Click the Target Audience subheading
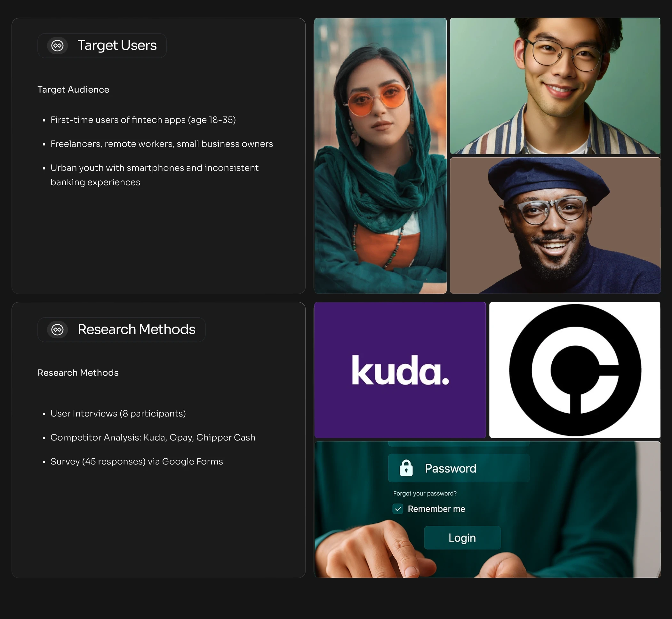Viewport: 672px width, 619px height. [x=73, y=90]
